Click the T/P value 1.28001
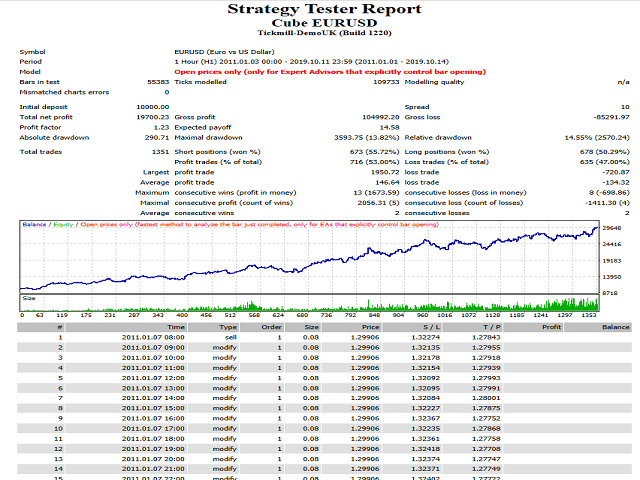Viewport: 640px width, 480px height. click(486, 398)
